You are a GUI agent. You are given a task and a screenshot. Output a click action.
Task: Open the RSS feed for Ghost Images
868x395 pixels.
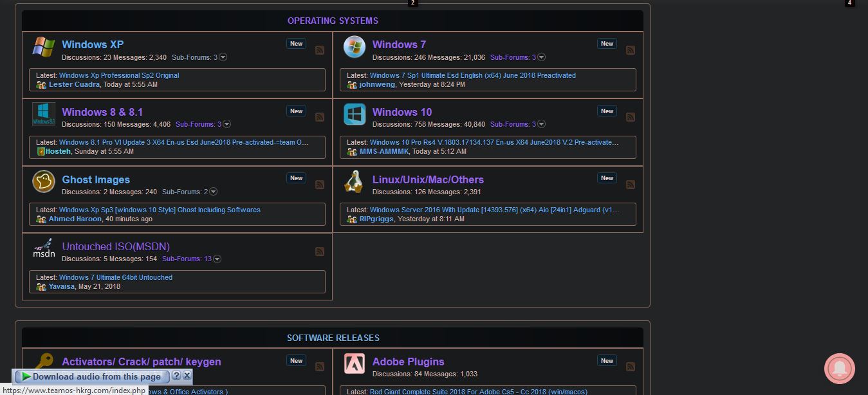coord(320,185)
